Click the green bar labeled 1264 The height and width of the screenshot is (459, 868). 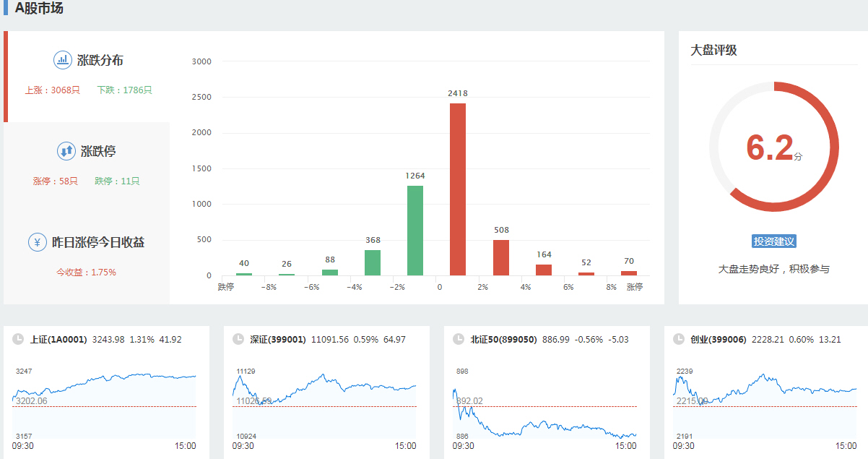[415, 230]
